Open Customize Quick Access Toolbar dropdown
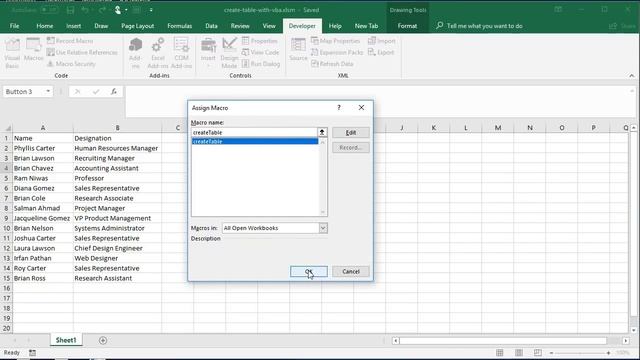This screenshot has height=360, width=640. click(x=151, y=10)
